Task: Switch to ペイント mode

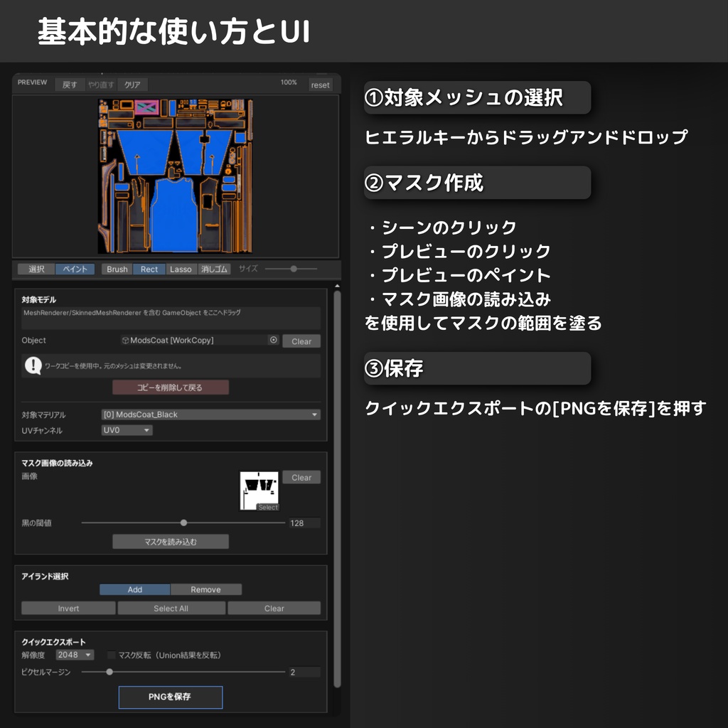Action: coord(76,269)
